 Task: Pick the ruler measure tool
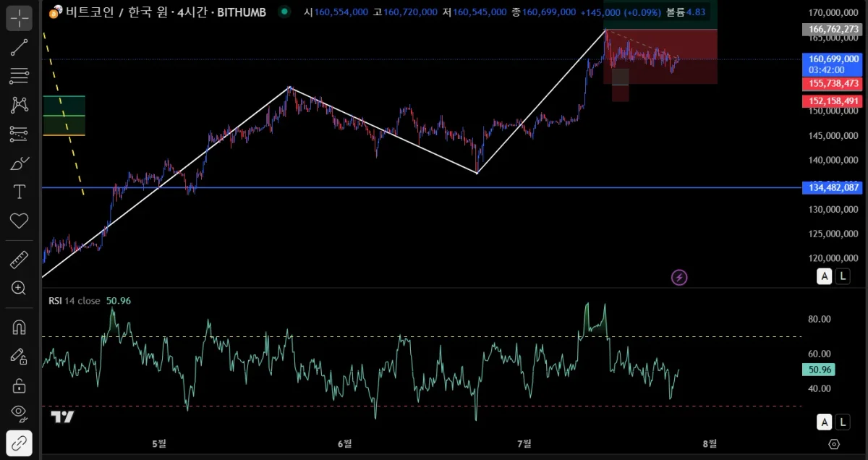19,259
